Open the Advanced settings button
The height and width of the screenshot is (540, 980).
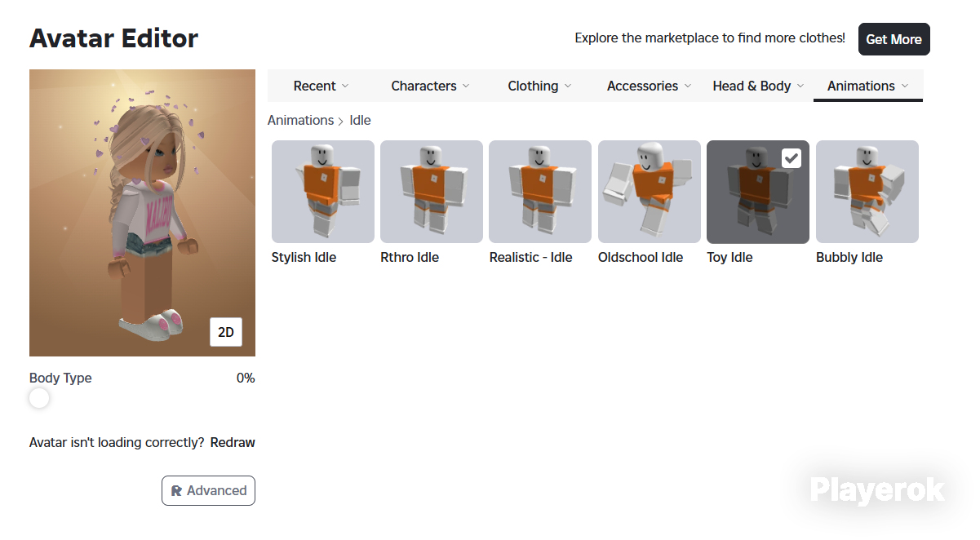[209, 490]
